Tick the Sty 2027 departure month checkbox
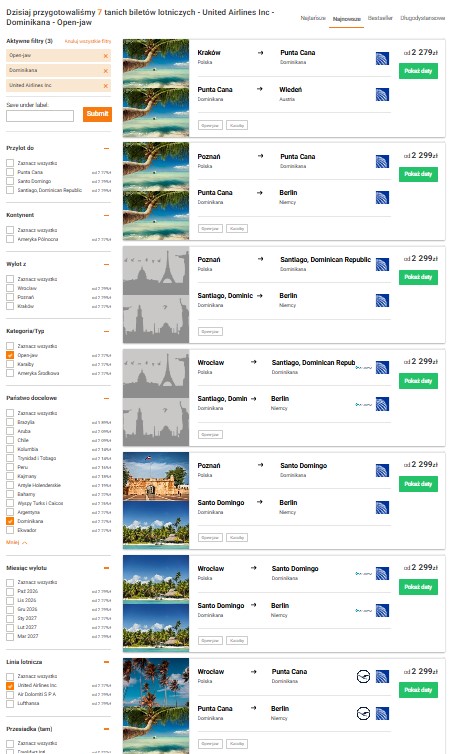 tap(10, 618)
